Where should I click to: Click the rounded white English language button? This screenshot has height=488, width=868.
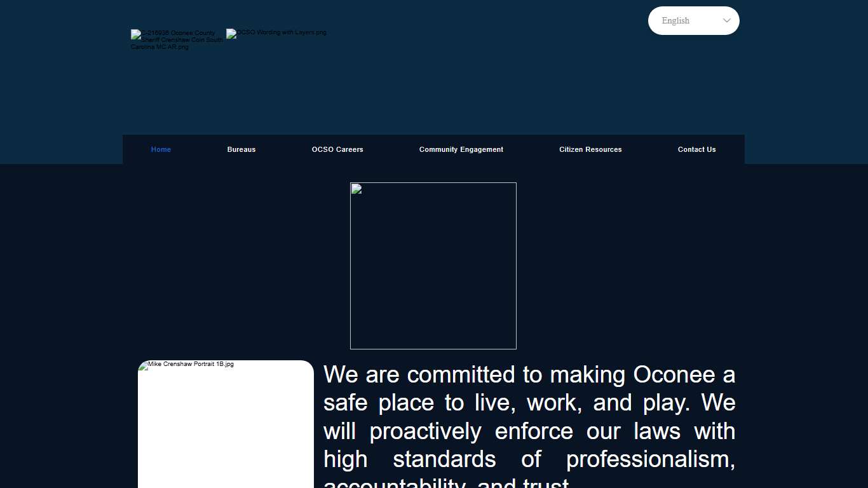(x=693, y=20)
